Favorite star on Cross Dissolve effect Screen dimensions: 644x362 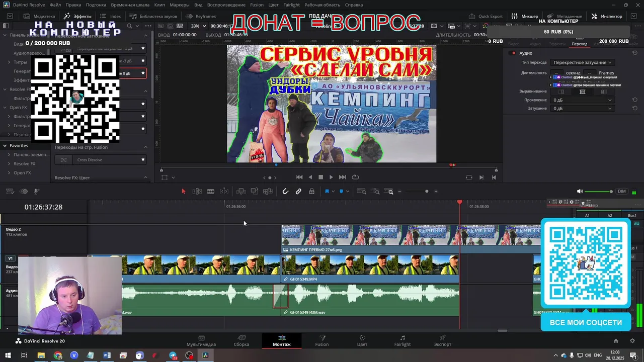coord(143,160)
